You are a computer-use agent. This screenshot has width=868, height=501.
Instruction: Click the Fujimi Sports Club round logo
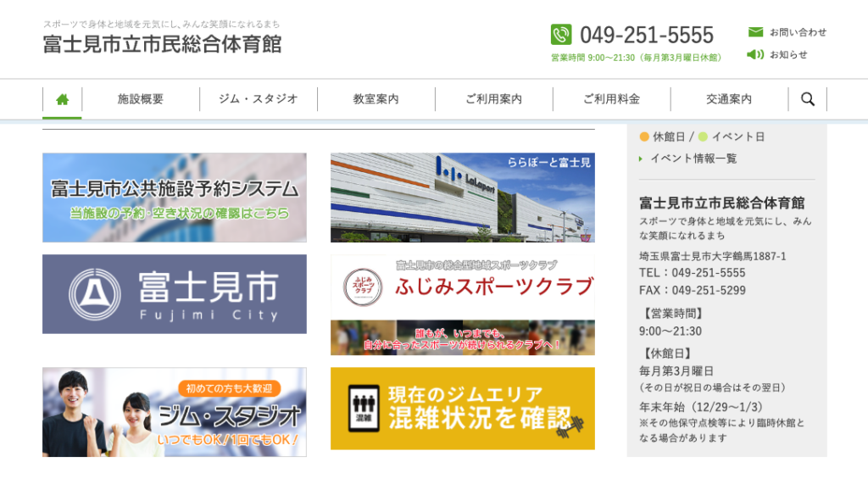coord(363,287)
